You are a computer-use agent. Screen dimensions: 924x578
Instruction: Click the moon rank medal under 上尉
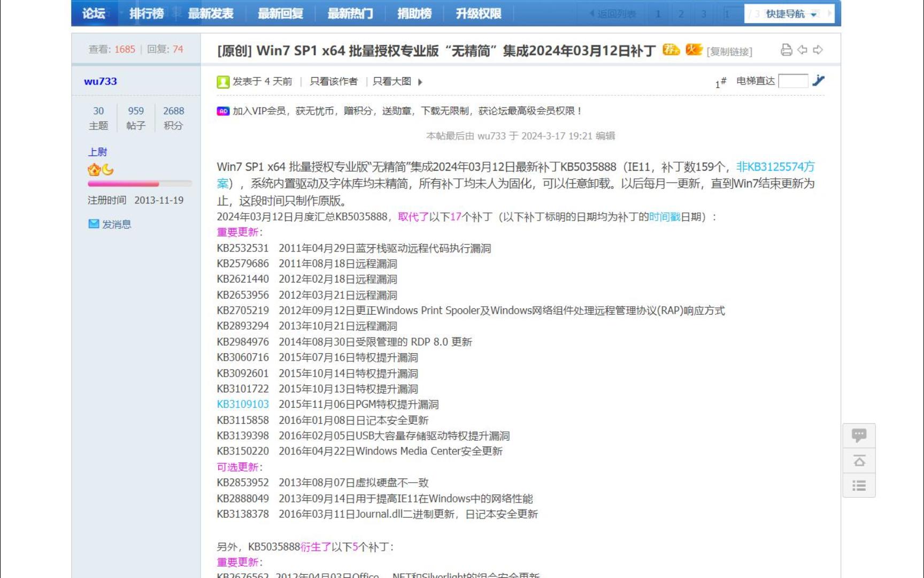click(107, 170)
